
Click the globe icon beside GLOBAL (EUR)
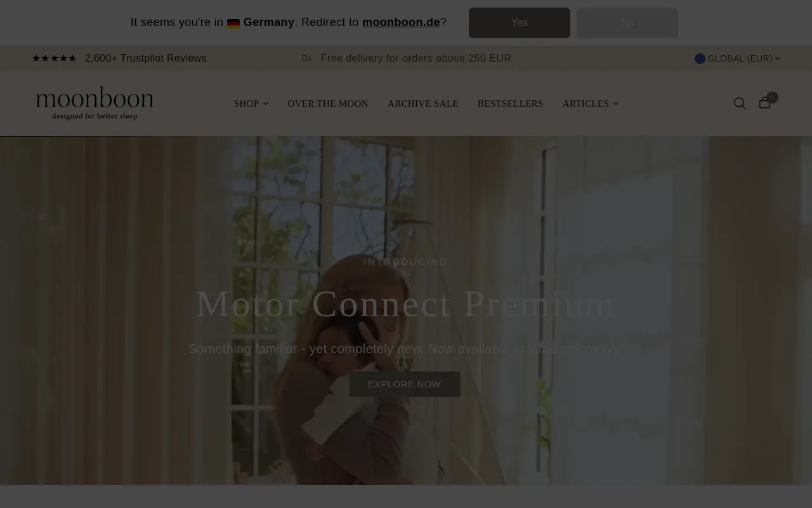pos(700,58)
